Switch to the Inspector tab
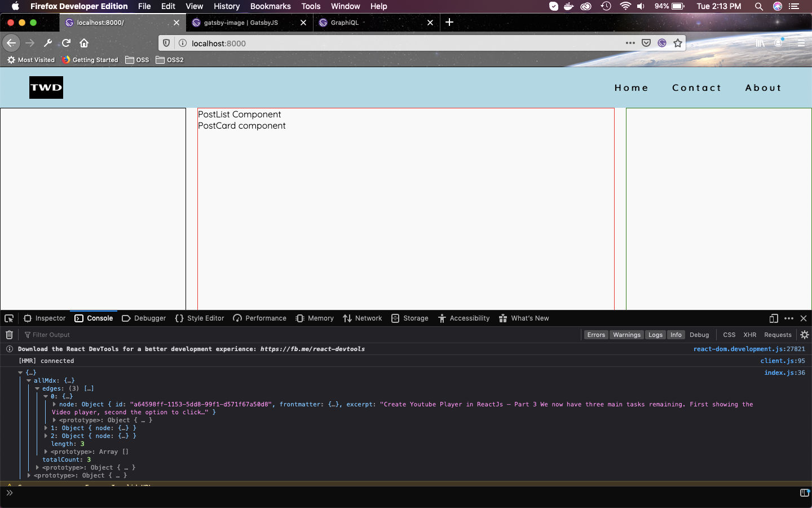The width and height of the screenshot is (812, 508). click(45, 318)
